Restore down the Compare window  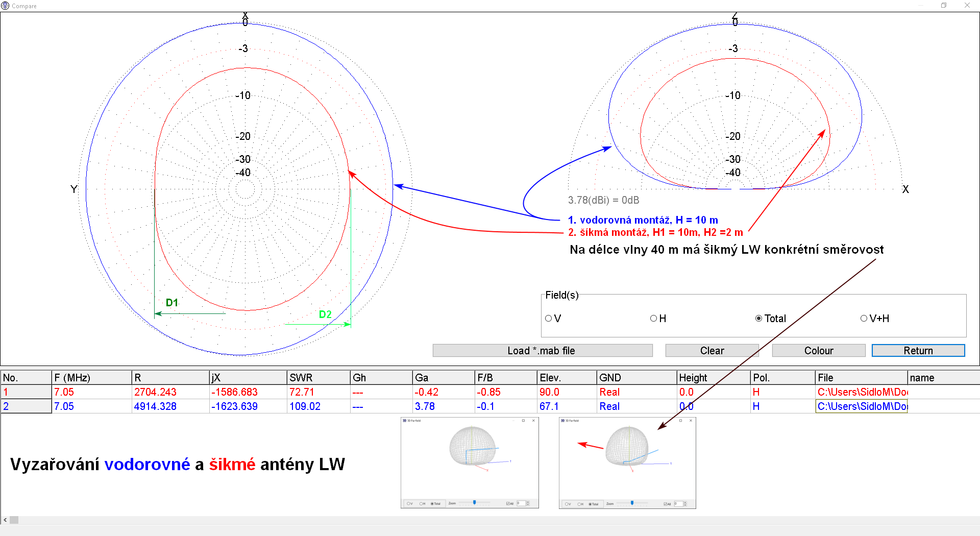944,6
